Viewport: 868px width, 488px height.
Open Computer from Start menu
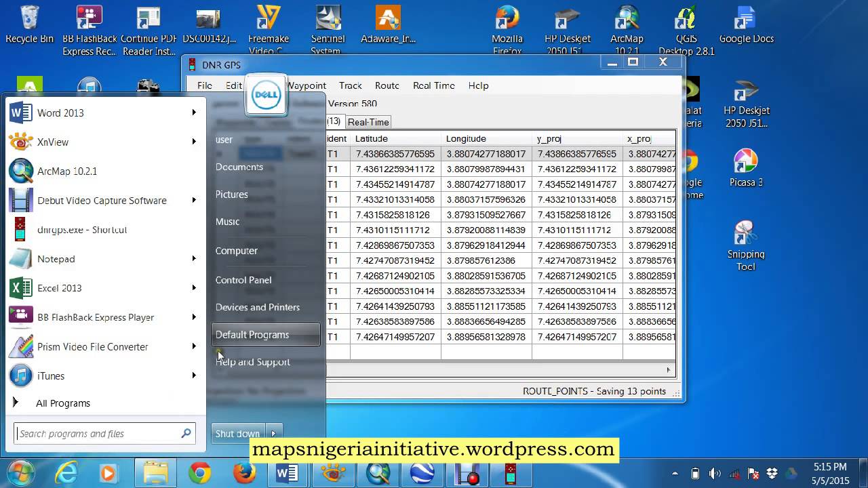(237, 251)
